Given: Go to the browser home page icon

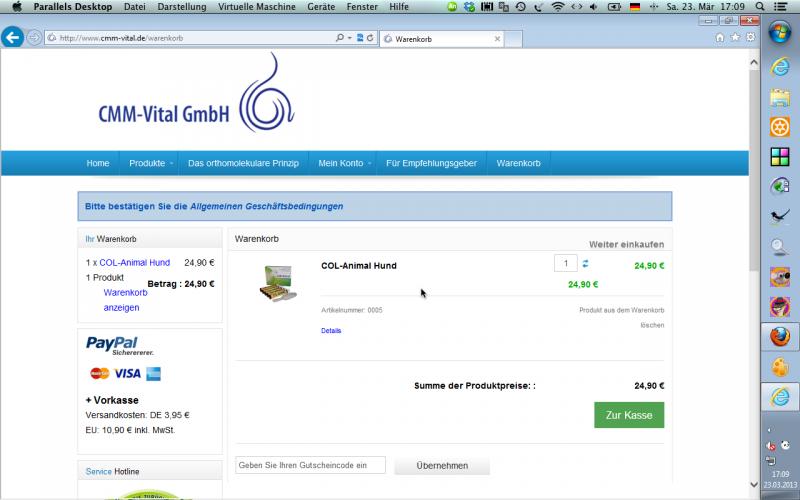Looking at the screenshot, I should [x=720, y=38].
